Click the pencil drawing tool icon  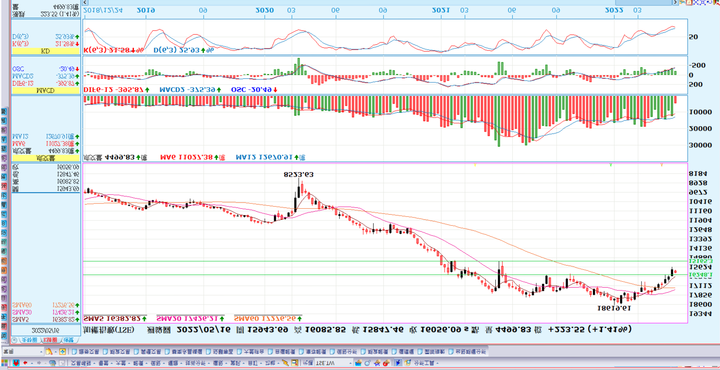(285, 363)
